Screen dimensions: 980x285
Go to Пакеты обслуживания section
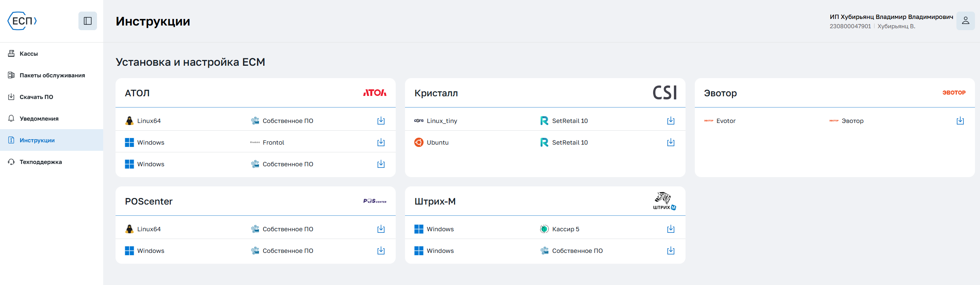click(52, 75)
